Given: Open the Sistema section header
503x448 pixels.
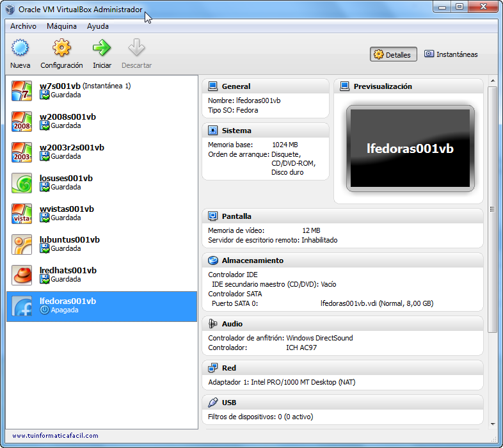Looking at the screenshot, I should (266, 131).
